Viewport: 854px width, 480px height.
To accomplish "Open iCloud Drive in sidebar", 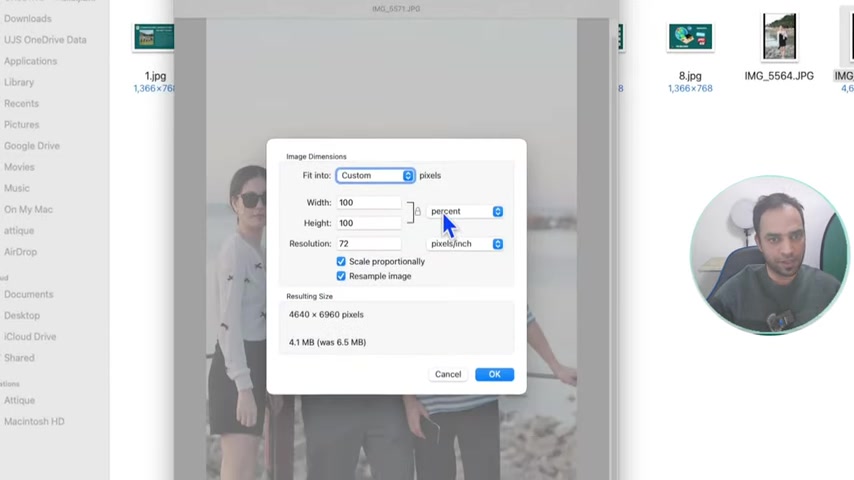I will (30, 337).
